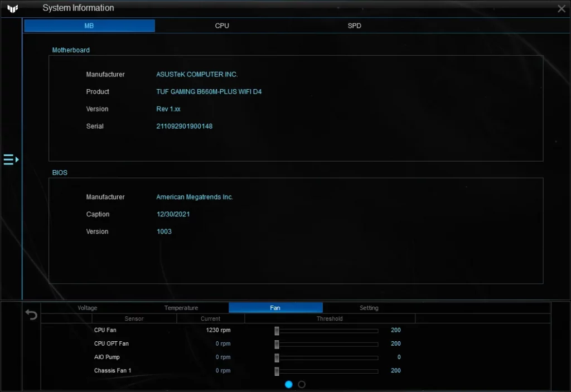Click the AIO Pump sensor label

[107, 357]
